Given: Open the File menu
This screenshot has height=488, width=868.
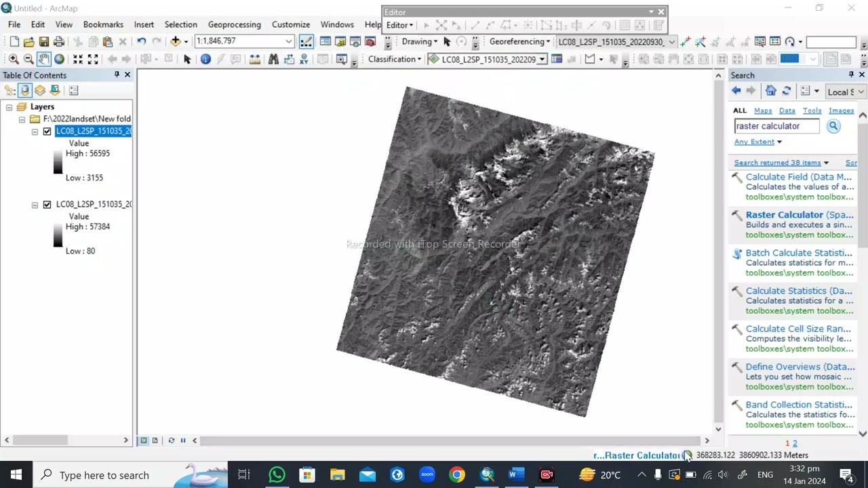Looking at the screenshot, I should tap(14, 24).
